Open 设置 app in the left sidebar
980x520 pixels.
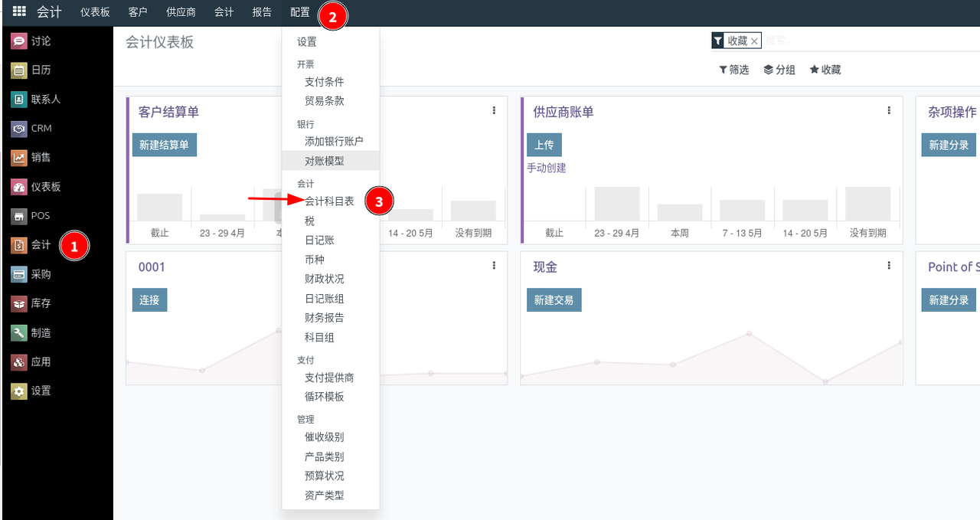(31, 391)
